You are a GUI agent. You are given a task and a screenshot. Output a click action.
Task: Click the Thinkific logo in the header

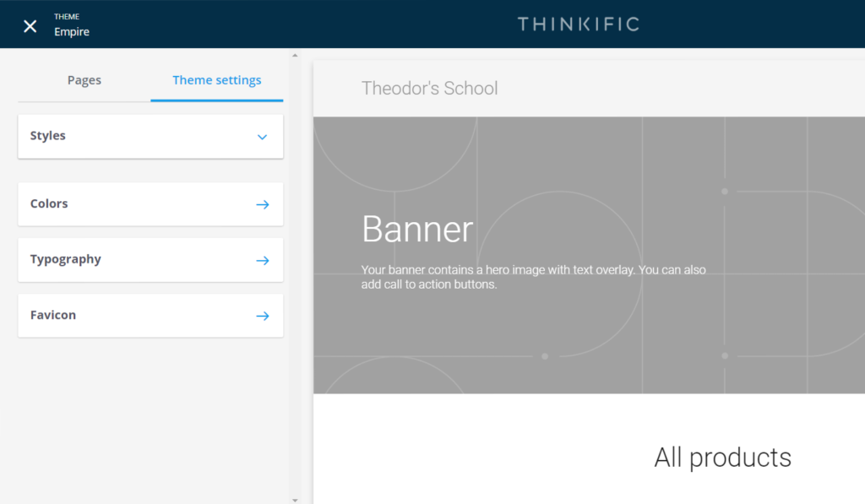(578, 24)
